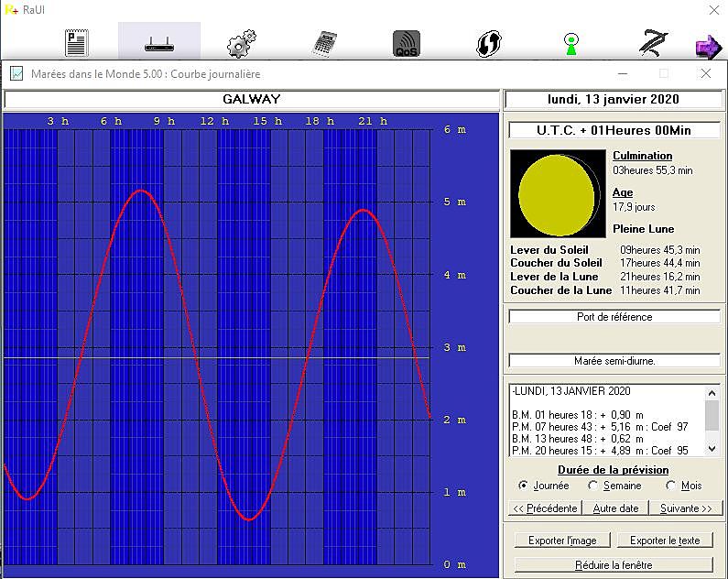Click the B.M. 01 heures 18 tide row
The image size is (728, 579).
578,415
